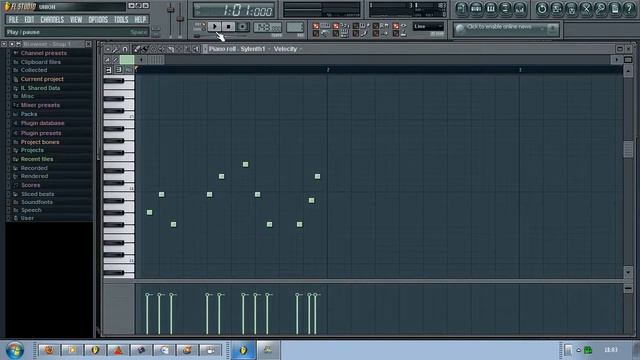Select 'Sliced beats' in the browser
Screen dimensions: 640x360
[37, 194]
